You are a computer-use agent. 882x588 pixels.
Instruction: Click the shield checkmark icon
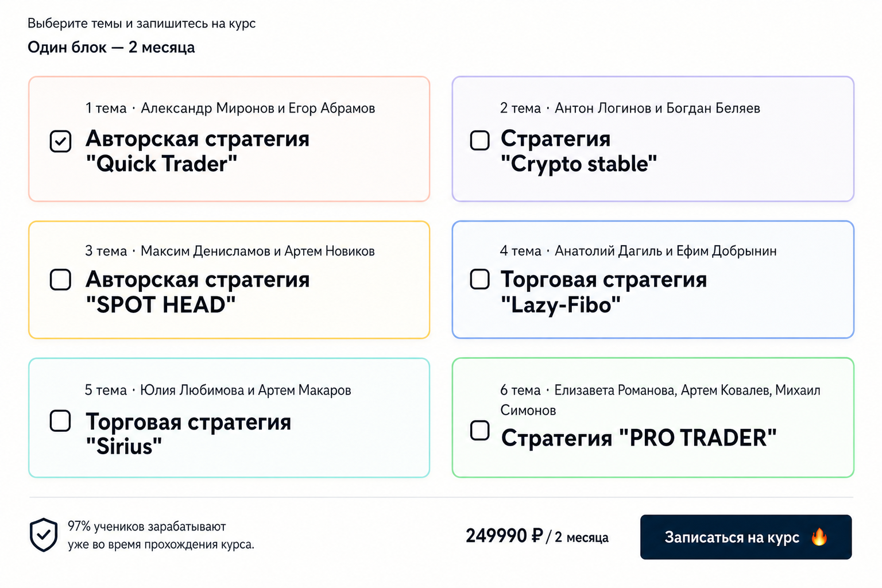coord(44,535)
